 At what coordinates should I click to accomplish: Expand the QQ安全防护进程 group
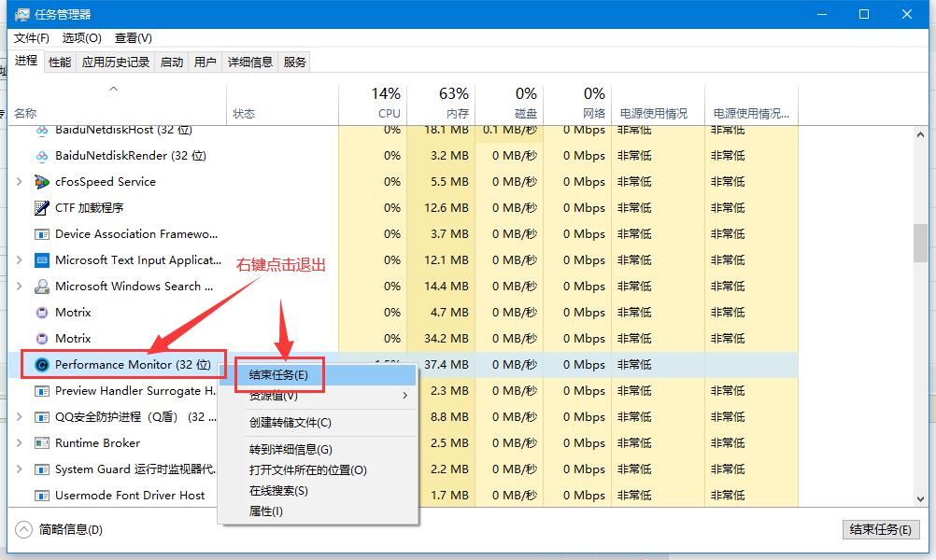pyautogui.click(x=19, y=417)
